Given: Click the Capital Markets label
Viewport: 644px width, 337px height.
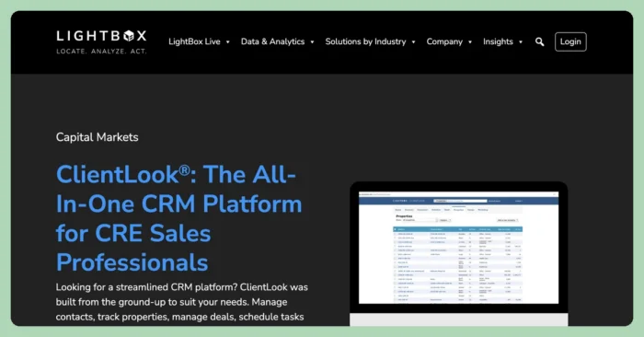Looking at the screenshot, I should pyautogui.click(x=97, y=137).
